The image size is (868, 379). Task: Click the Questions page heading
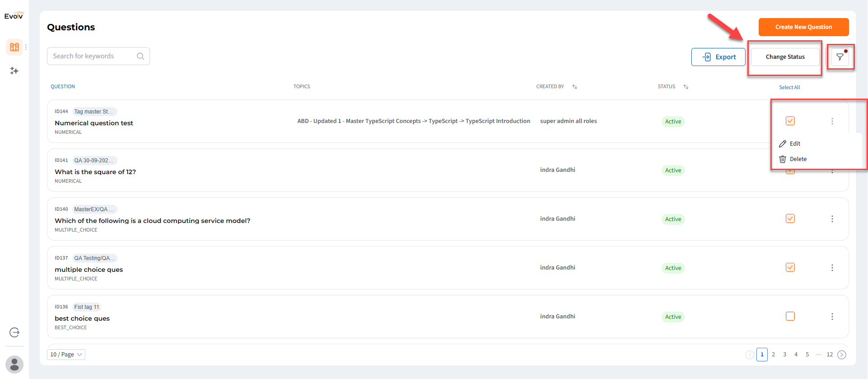pos(71,27)
